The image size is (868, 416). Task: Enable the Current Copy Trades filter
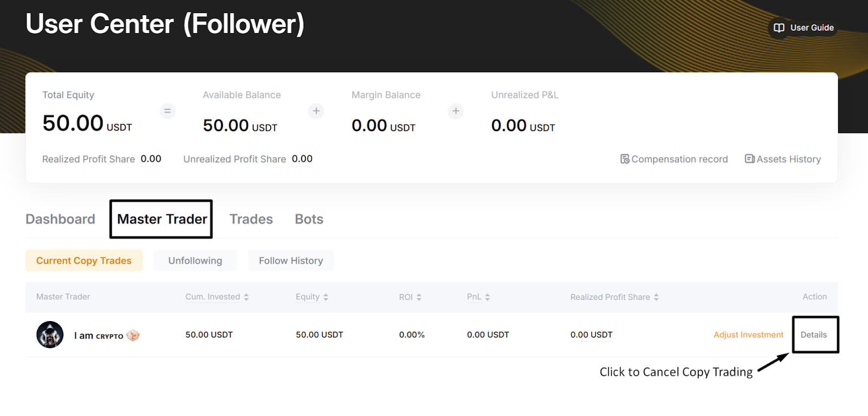coord(84,260)
